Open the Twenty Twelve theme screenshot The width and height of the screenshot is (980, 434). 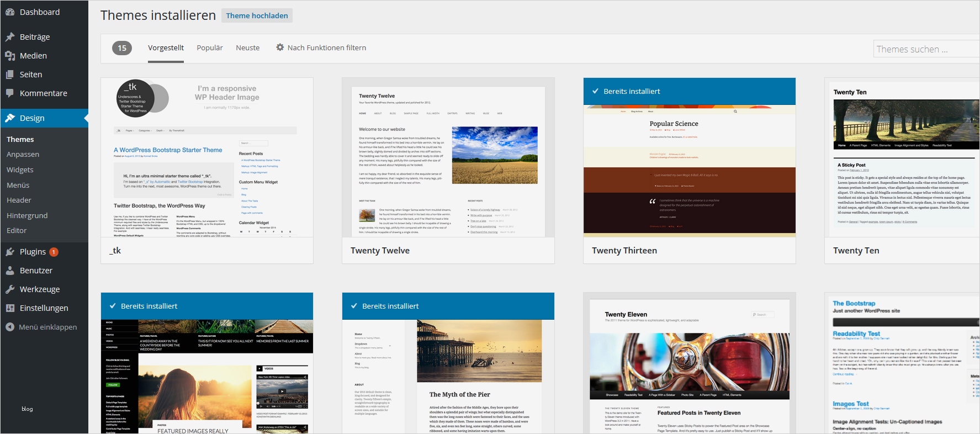click(448, 157)
